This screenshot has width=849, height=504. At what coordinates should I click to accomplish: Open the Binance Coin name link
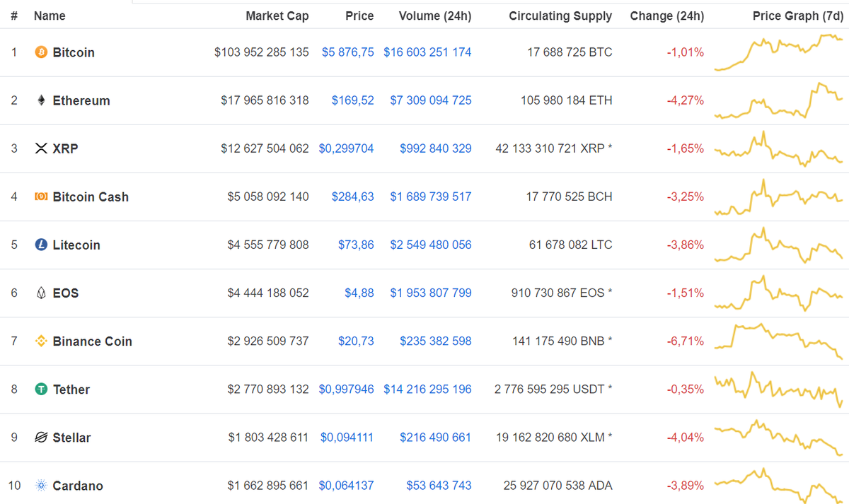coord(93,341)
